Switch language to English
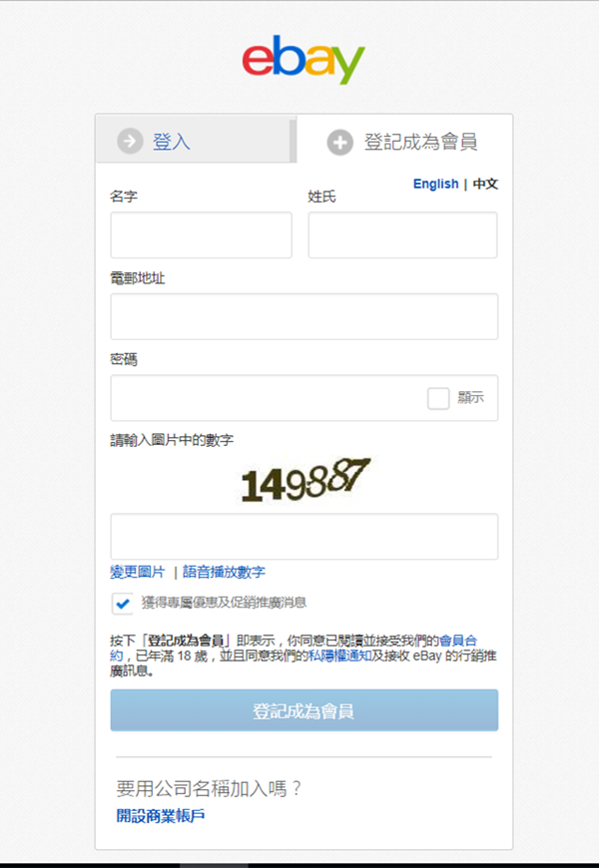 tap(435, 184)
